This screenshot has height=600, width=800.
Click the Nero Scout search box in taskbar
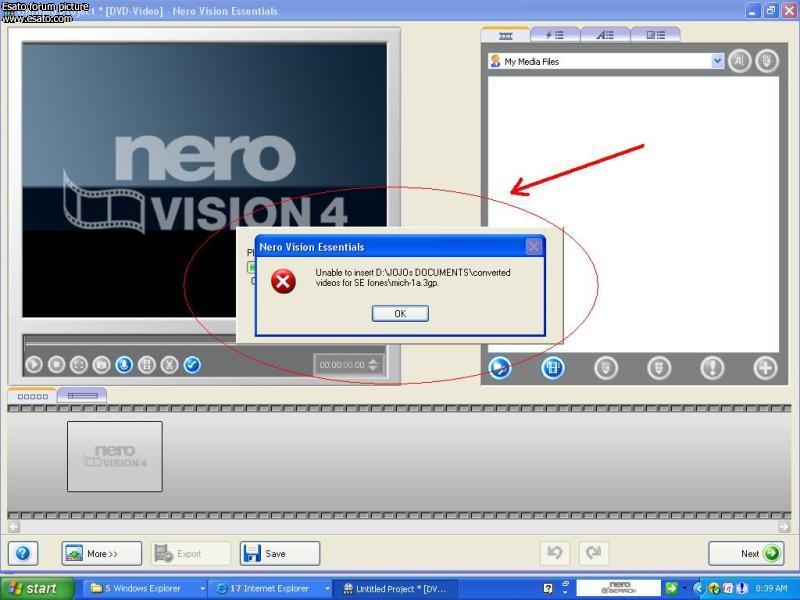pyautogui.click(x=618, y=588)
